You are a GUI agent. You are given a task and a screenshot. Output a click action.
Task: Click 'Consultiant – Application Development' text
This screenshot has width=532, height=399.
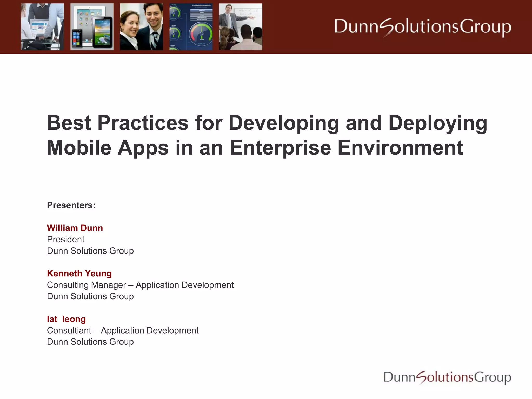[x=123, y=330]
